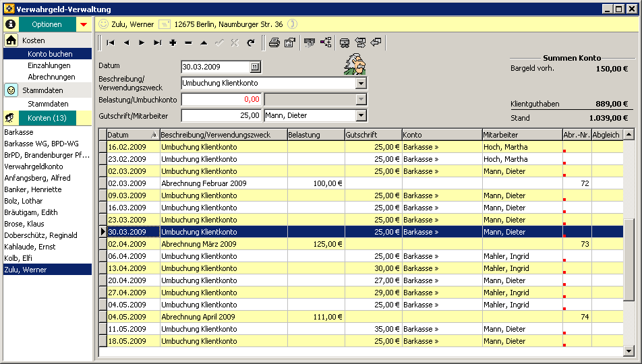
Task: Click the refresh data icon
Action: [250, 42]
